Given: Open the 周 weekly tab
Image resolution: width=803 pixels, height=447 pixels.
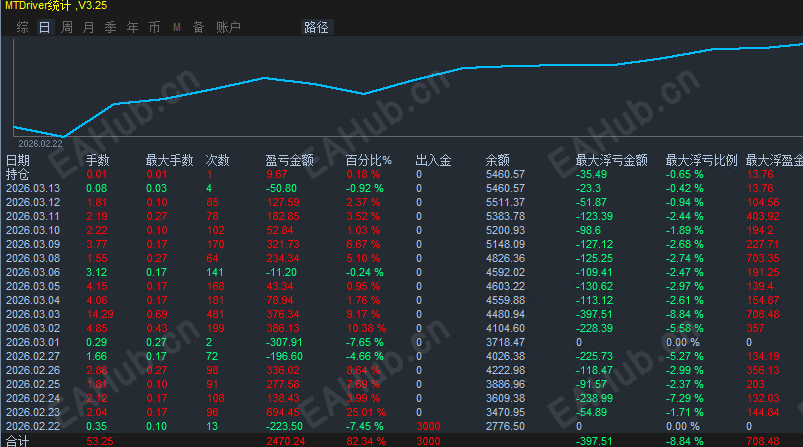Looking at the screenshot, I should click(67, 27).
